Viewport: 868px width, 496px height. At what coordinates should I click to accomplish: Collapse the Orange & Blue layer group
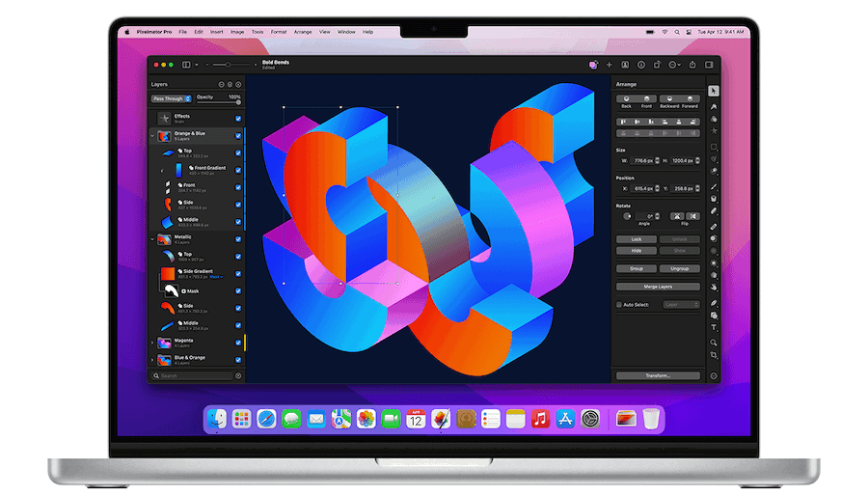152,136
